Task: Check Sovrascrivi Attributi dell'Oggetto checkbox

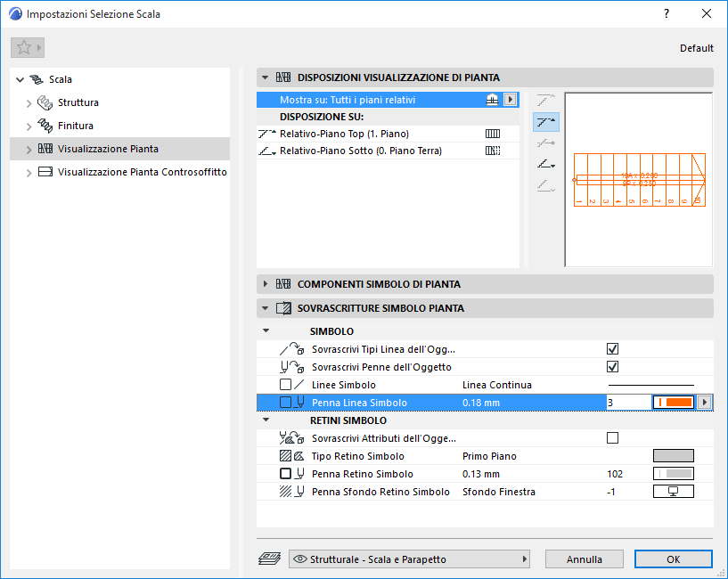Action: pyautogui.click(x=612, y=438)
